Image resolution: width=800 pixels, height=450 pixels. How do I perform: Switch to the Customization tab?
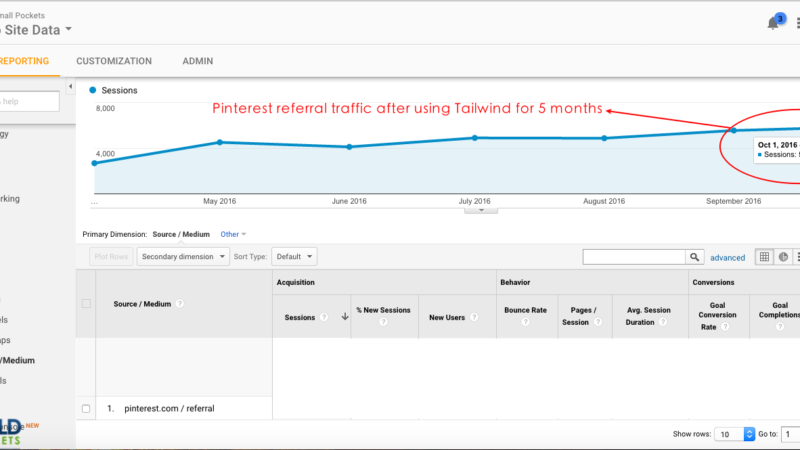114,61
